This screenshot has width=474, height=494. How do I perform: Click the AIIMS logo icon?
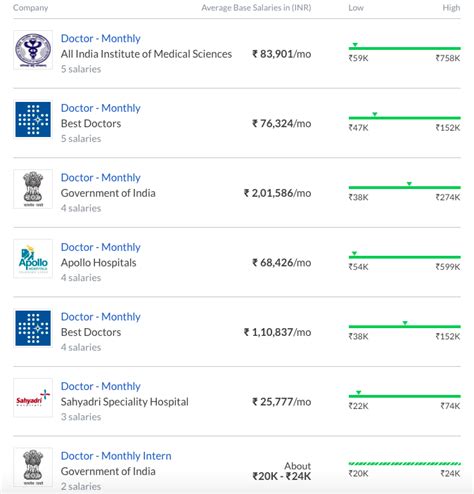pyautogui.click(x=33, y=50)
